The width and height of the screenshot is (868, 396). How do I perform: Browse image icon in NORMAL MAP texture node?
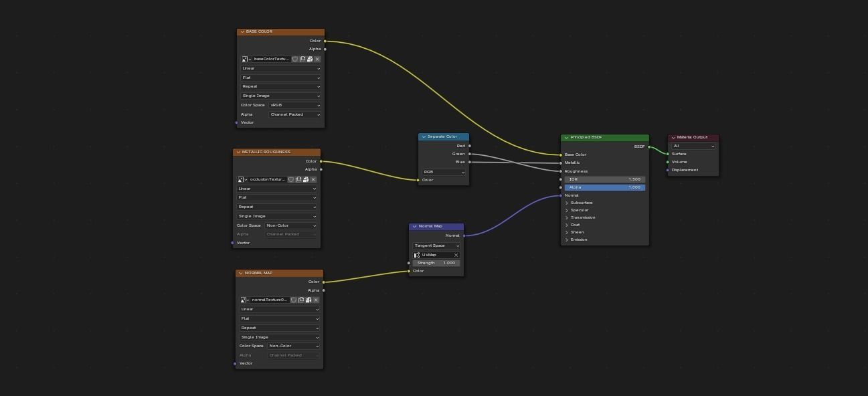click(244, 300)
